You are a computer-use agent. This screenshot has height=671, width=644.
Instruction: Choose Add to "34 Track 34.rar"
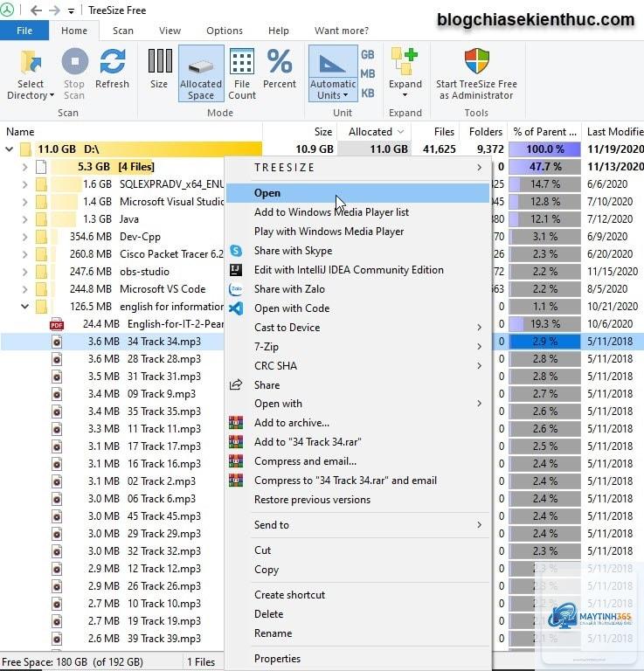357,442
